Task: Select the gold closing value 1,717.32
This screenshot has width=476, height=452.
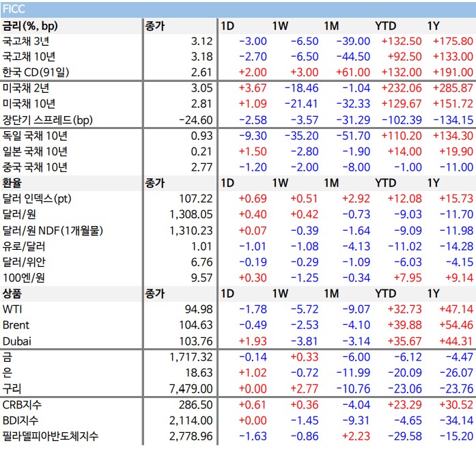Action: 191,357
